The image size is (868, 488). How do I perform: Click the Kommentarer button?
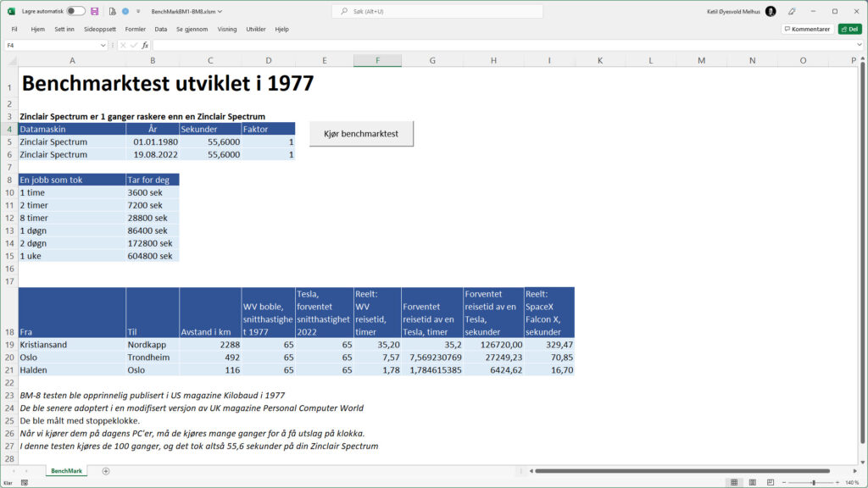(807, 30)
